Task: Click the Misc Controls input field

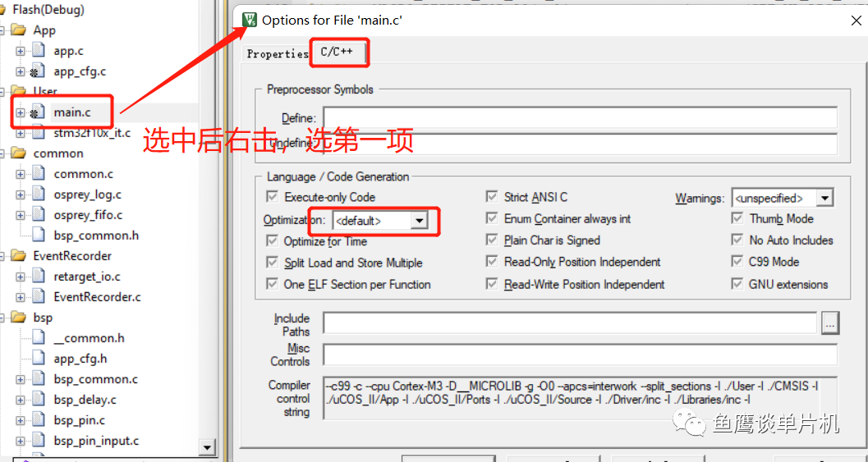Action: (580, 355)
